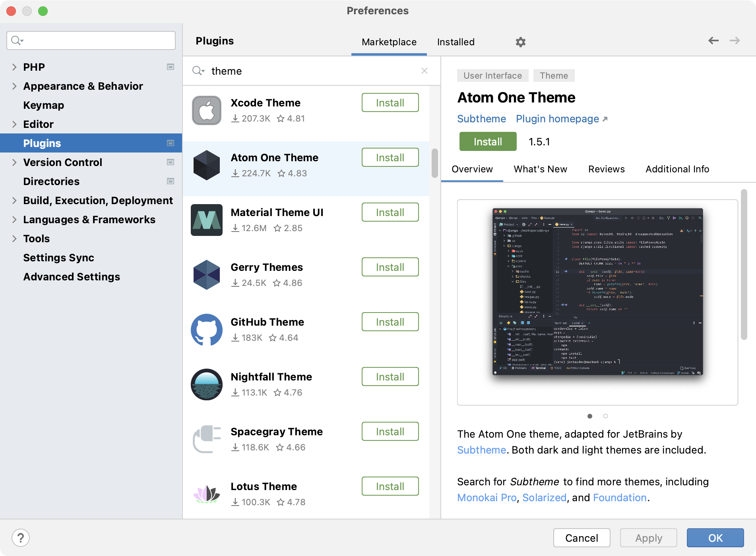756x556 pixels.
Task: Open the help question mark button
Action: click(x=21, y=538)
